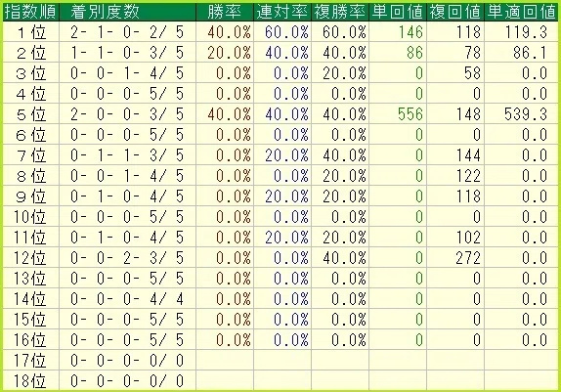This screenshot has height=392, width=561.
Task: Click 着別度数 cell 0- 1- 1- 3/ 5
Action: click(127, 155)
